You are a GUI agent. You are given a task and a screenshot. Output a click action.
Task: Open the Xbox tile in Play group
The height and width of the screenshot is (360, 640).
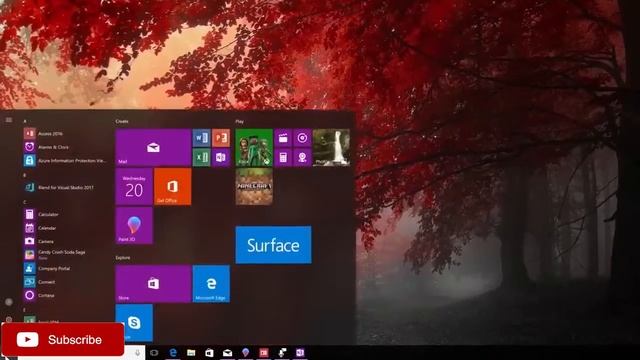tap(254, 148)
